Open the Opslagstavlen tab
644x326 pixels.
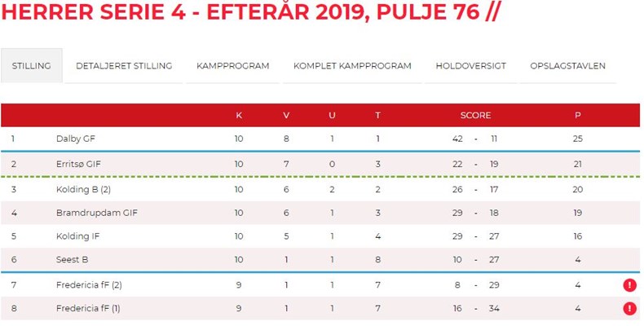[567, 66]
